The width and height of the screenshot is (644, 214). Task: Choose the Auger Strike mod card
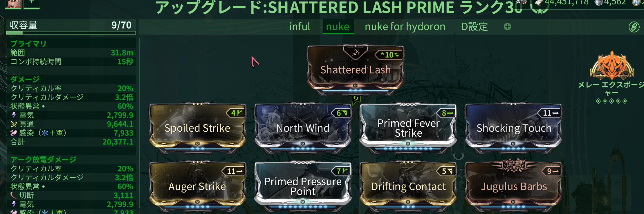click(x=197, y=186)
